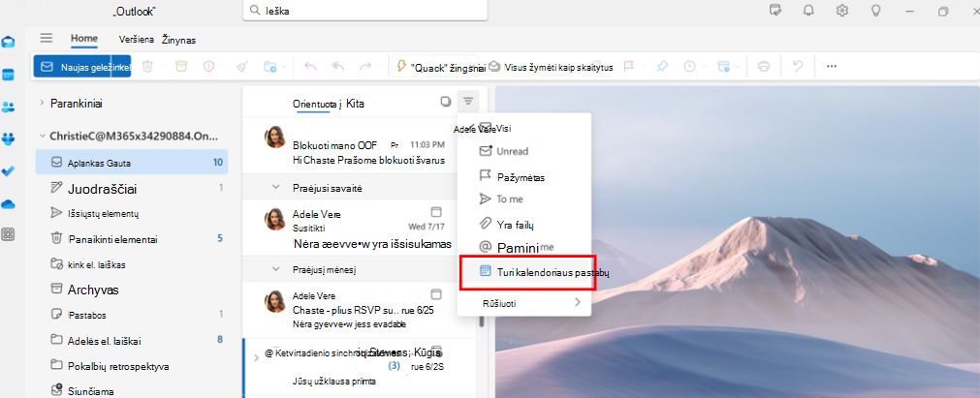Click the Archive box icon in the toolbar
Viewport: 980px width, 398px height.
181,66
